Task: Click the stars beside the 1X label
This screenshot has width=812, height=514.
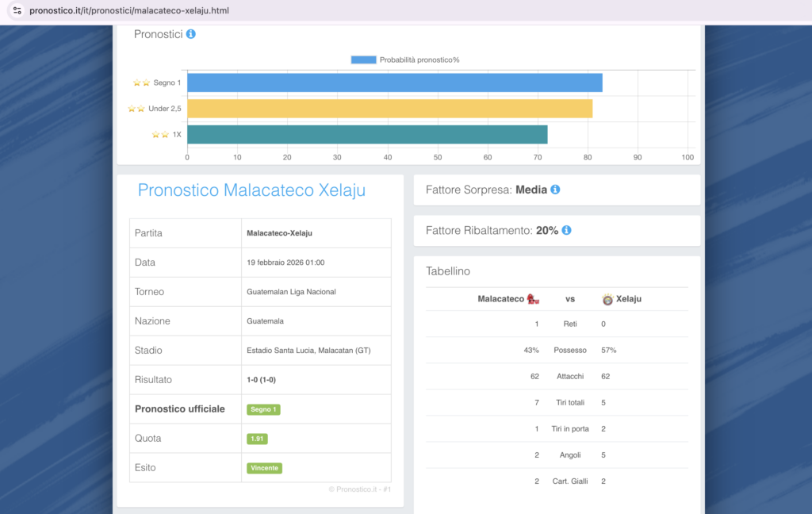Action: pyautogui.click(x=161, y=135)
